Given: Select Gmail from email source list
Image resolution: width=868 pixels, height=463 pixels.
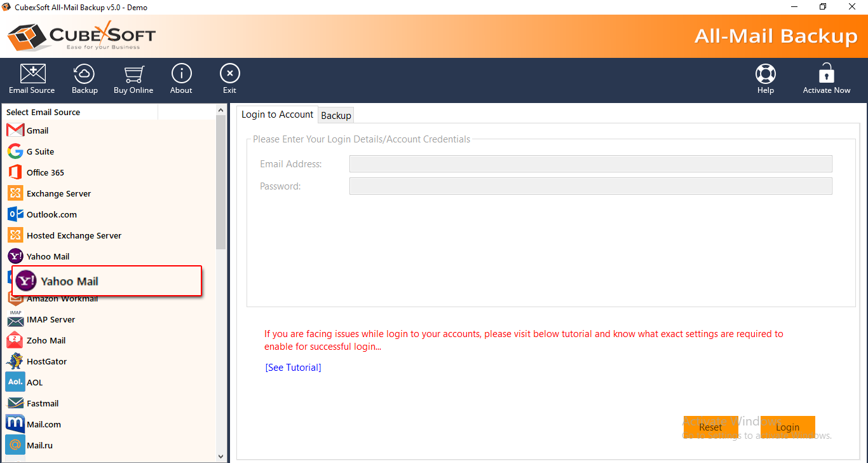Looking at the screenshot, I should point(37,130).
